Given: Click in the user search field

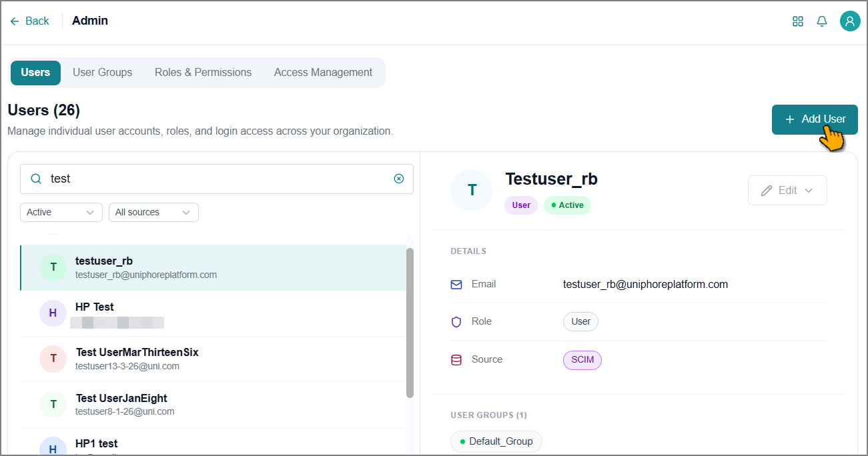Looking at the screenshot, I should pyautogui.click(x=217, y=179).
